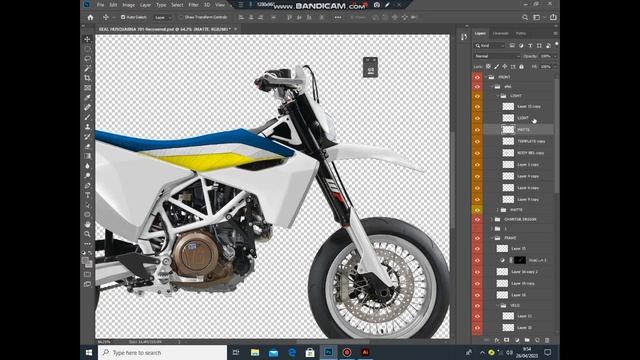Toggle visibility of Layer 36 copy 2

coord(477,271)
